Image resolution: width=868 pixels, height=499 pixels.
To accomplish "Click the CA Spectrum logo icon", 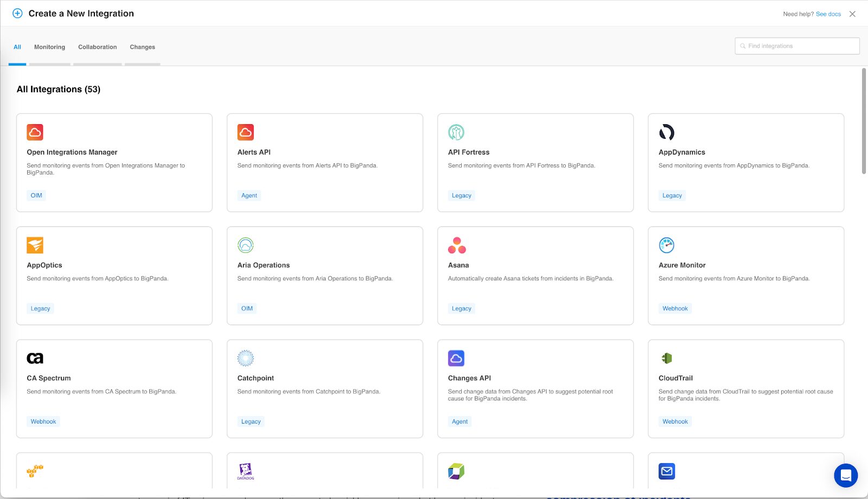I will pyautogui.click(x=35, y=358).
